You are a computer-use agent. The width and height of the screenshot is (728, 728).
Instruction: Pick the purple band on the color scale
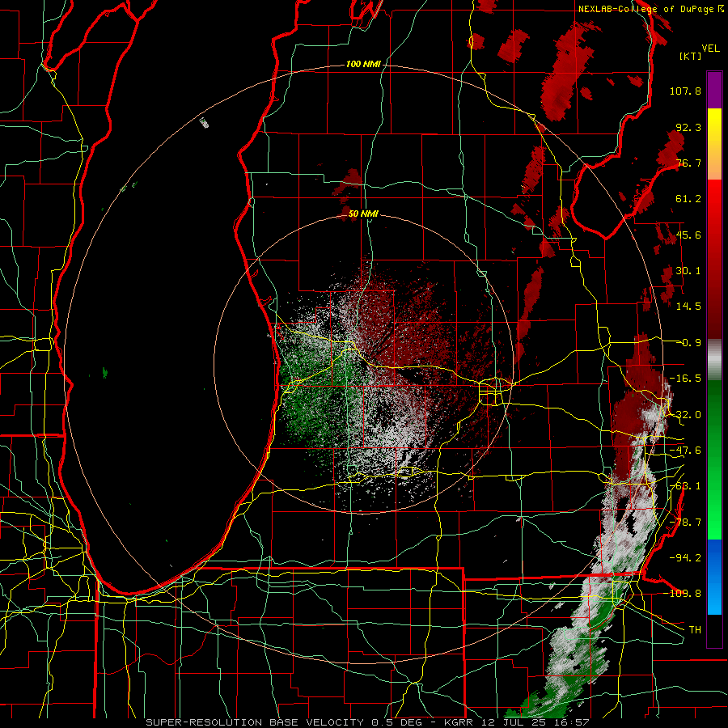pyautogui.click(x=714, y=90)
